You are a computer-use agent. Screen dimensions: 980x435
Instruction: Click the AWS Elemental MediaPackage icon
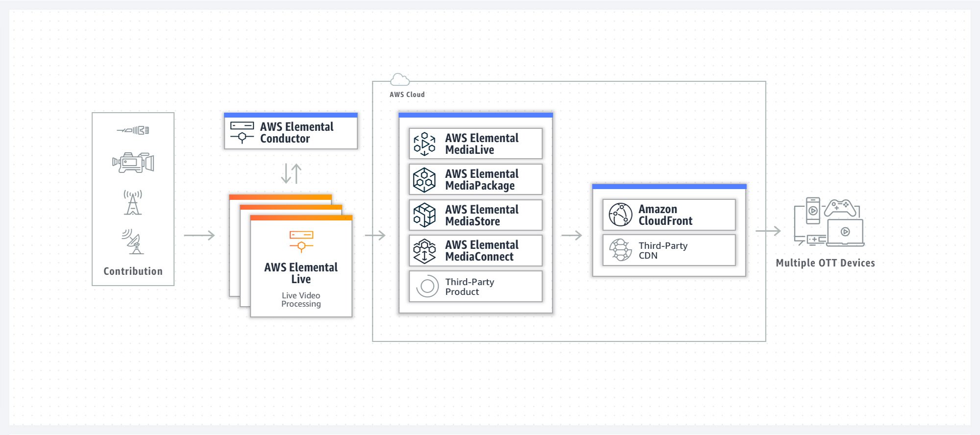(424, 180)
